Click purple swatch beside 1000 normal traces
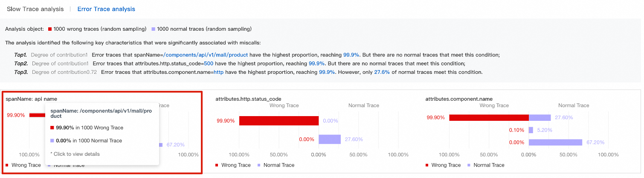The height and width of the screenshot is (178, 644). (x=154, y=29)
